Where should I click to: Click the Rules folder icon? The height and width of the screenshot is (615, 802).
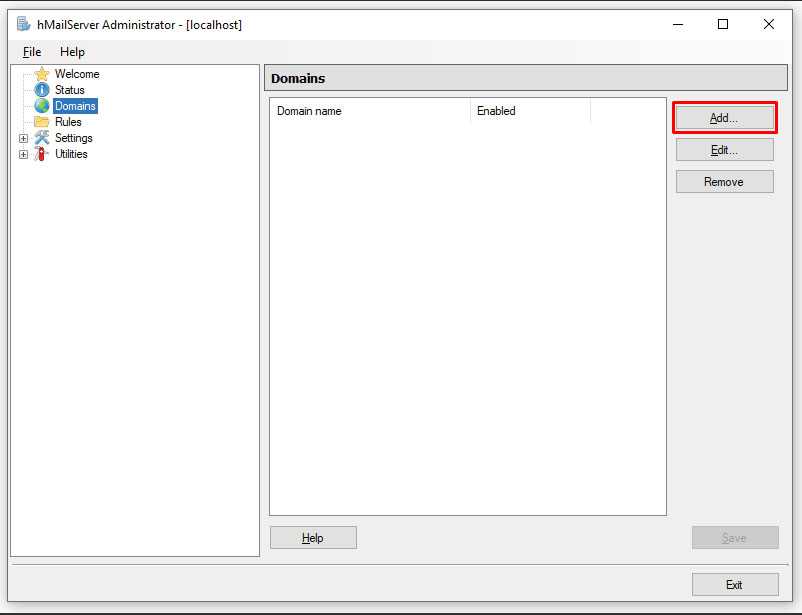click(42, 122)
